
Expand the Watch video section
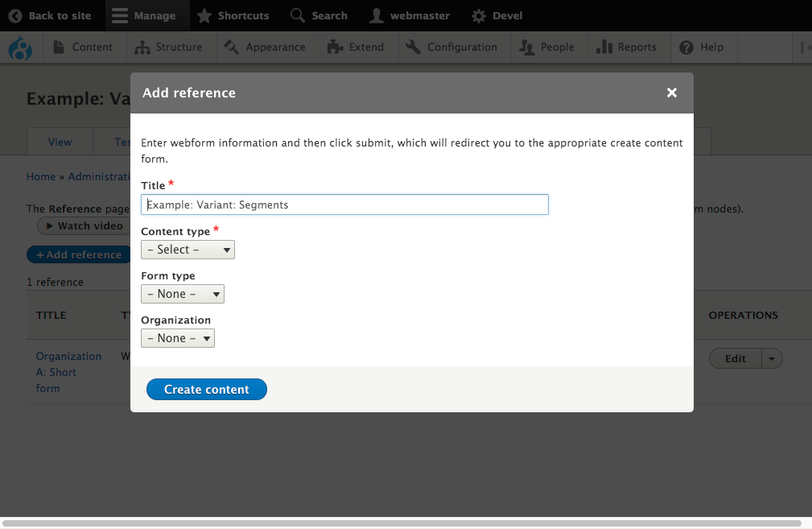click(82, 225)
